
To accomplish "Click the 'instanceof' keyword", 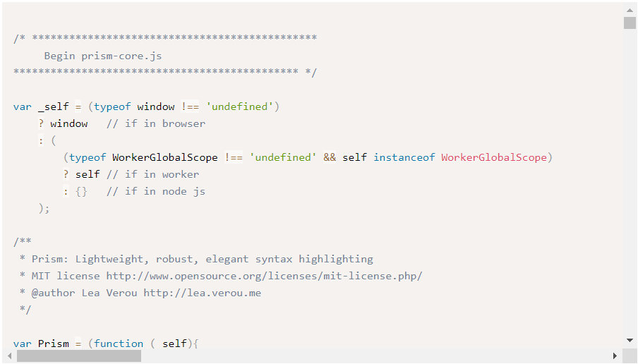I will [x=404, y=157].
